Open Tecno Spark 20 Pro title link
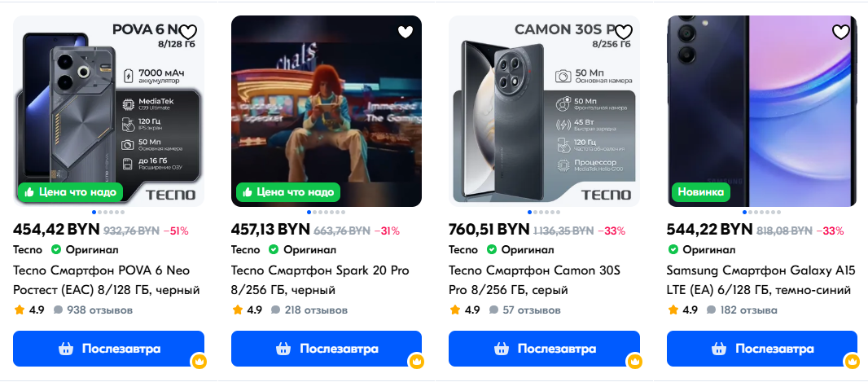The image size is (868, 391). (x=320, y=280)
